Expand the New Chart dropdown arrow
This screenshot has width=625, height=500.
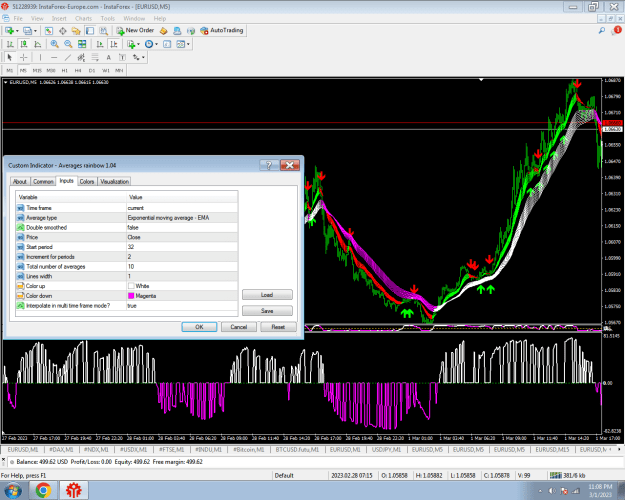click(x=17, y=31)
